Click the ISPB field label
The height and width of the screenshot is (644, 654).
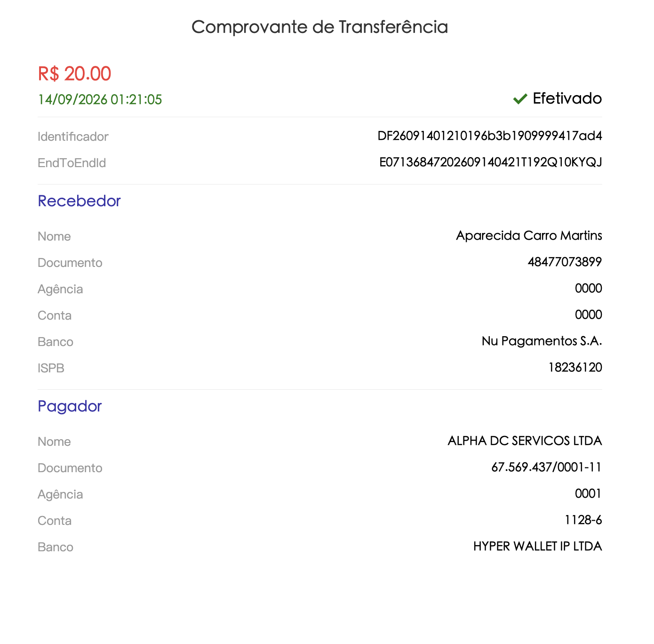pyautogui.click(x=51, y=369)
